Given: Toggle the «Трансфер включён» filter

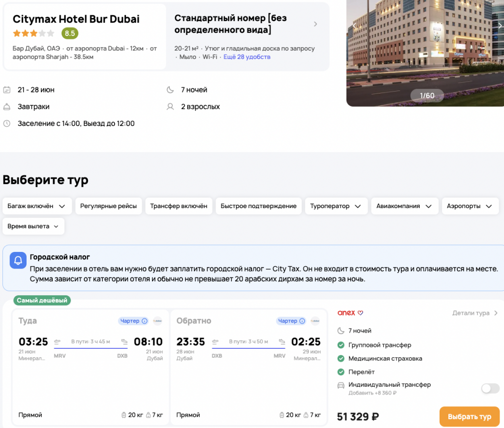Looking at the screenshot, I should [x=179, y=206].
